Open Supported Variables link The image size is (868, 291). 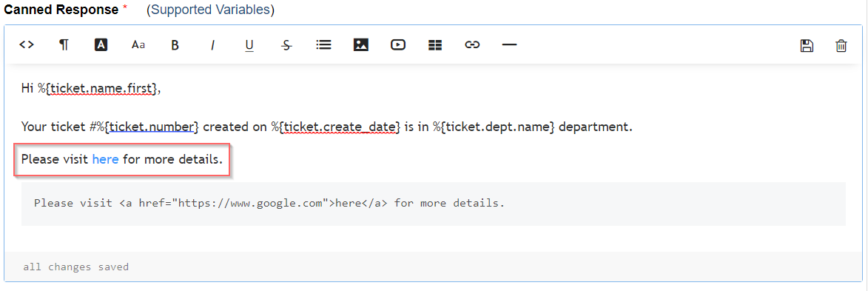coord(210,10)
